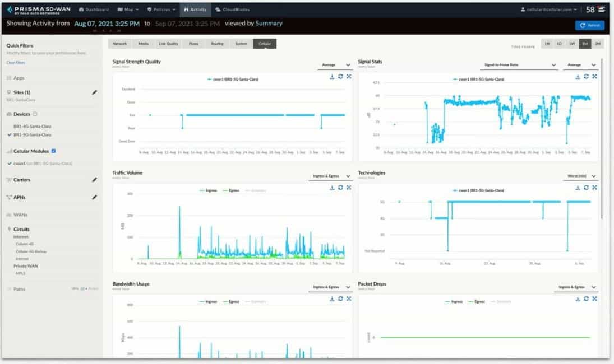The width and height of the screenshot is (614, 364).
Task: Toggle Ingress series in Packet Drops legend
Action: pos(454,301)
